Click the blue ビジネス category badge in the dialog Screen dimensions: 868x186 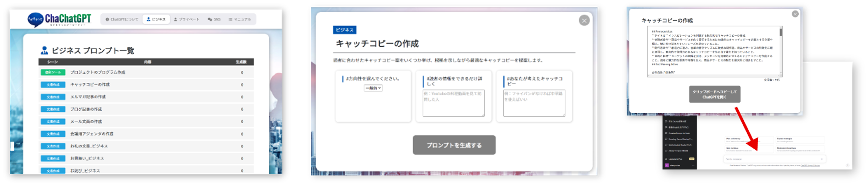(x=344, y=30)
